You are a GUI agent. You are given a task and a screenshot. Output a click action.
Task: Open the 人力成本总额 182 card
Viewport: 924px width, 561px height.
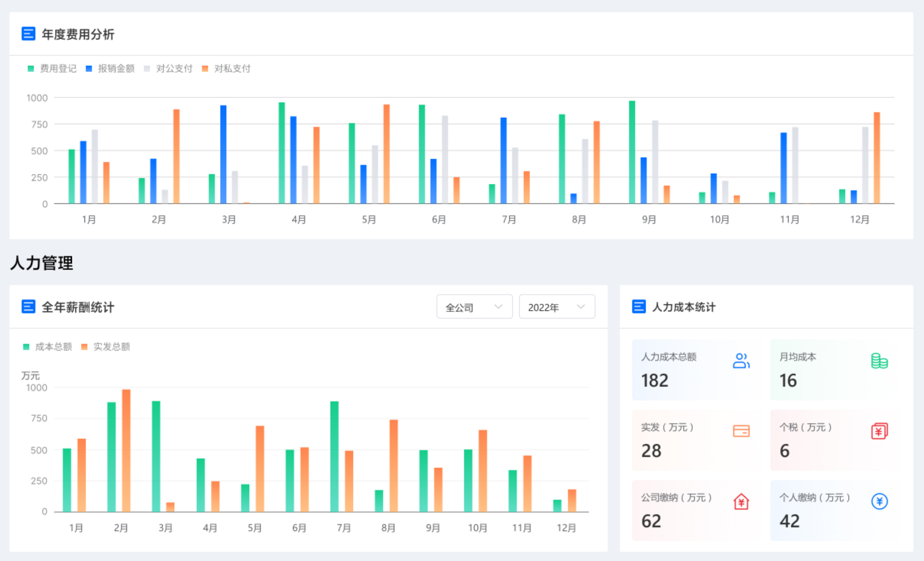(695, 370)
